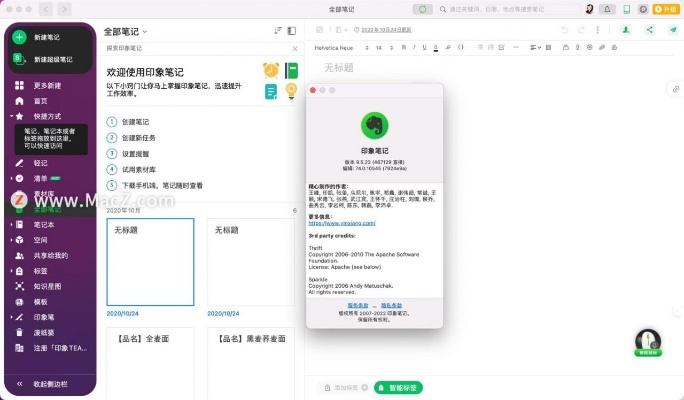Image resolution: width=684 pixels, height=400 pixels.
Task: Open https://www.yinxiang.com/ link in About dialog
Action: pyautogui.click(x=342, y=223)
